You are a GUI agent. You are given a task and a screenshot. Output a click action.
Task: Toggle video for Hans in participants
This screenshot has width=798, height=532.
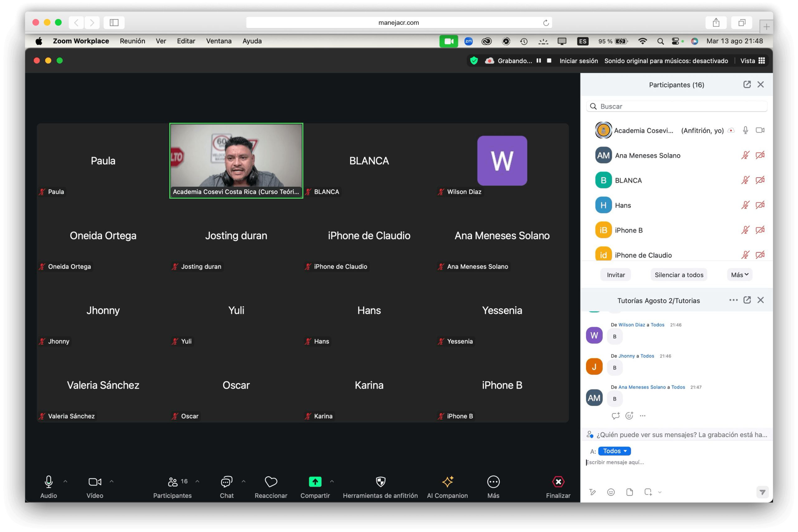click(x=760, y=205)
